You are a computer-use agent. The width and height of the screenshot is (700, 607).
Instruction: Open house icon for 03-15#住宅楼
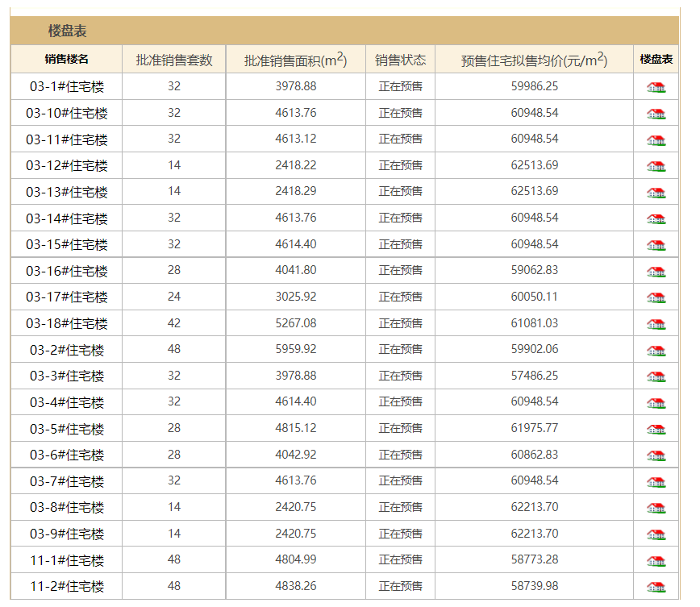point(656,245)
